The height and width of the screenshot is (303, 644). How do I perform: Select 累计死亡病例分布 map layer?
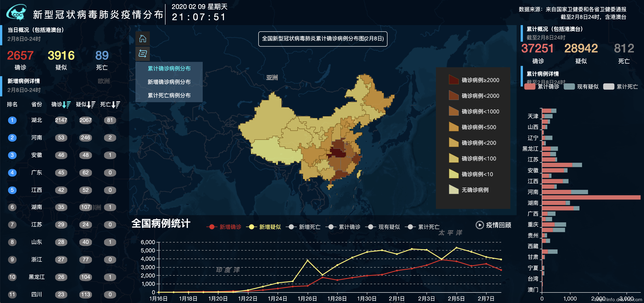[169, 95]
